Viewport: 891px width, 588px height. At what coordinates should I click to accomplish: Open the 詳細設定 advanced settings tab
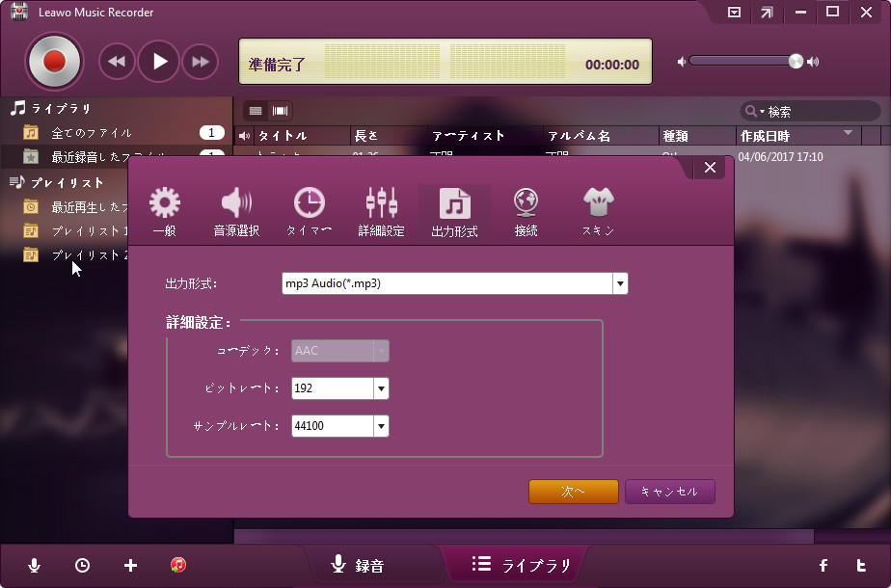(381, 211)
